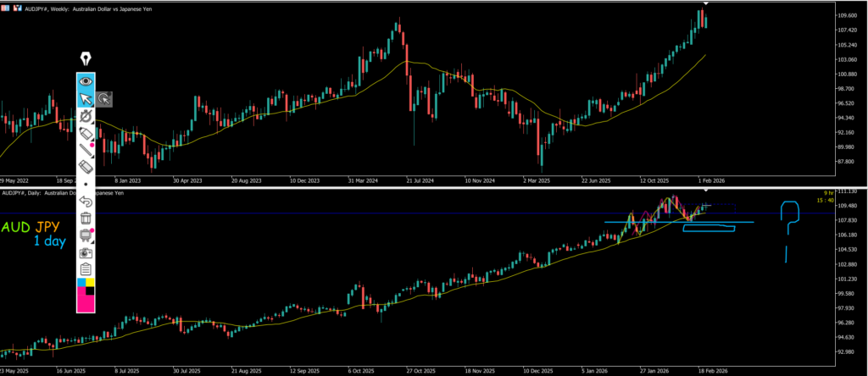
Task: Open the brush size dot selector
Action: 86,184
